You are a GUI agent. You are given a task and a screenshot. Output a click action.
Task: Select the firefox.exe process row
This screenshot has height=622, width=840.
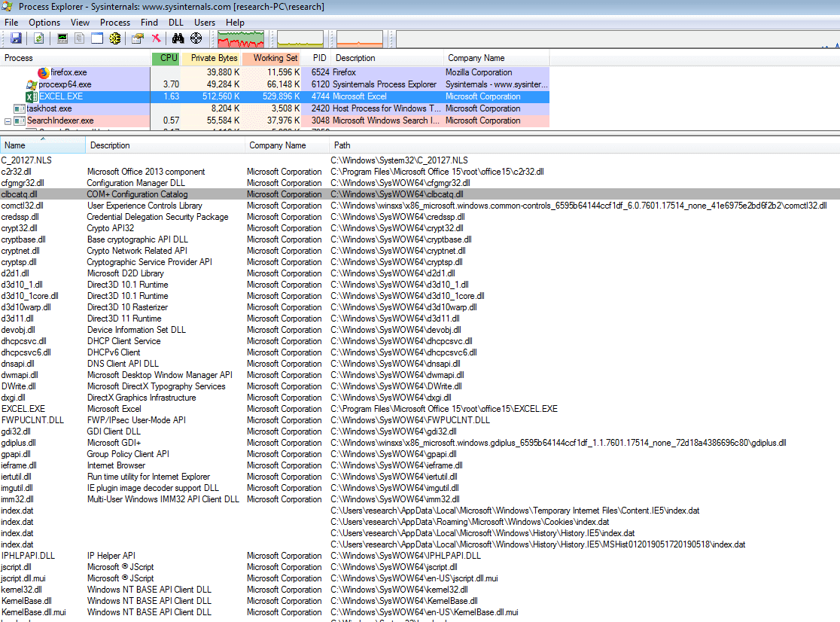275,72
